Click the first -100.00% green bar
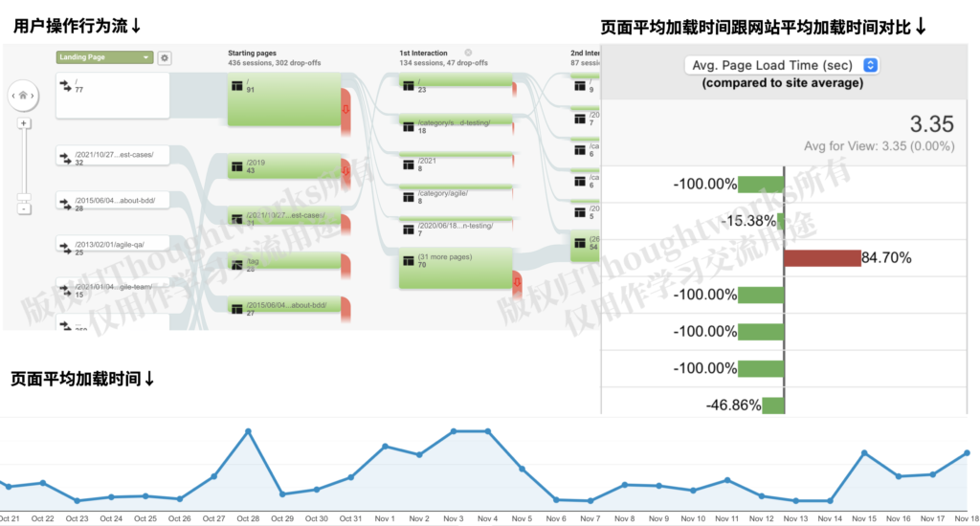980x526 pixels. (761, 185)
